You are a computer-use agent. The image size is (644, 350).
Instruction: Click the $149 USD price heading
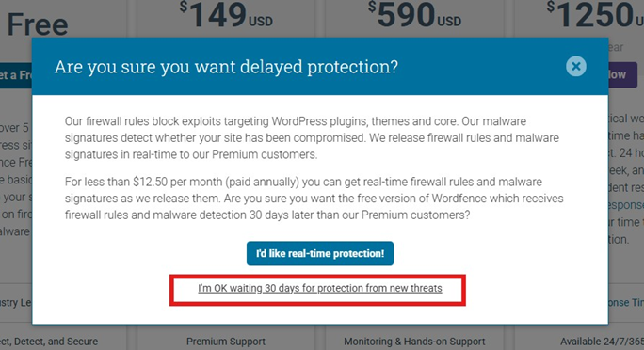point(226,15)
